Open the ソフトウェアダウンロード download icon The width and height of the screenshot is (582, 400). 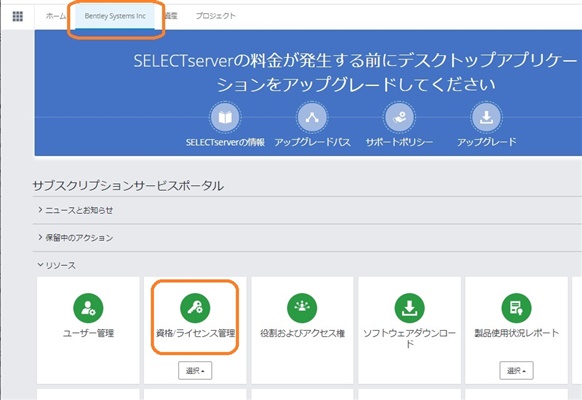pyautogui.click(x=409, y=308)
